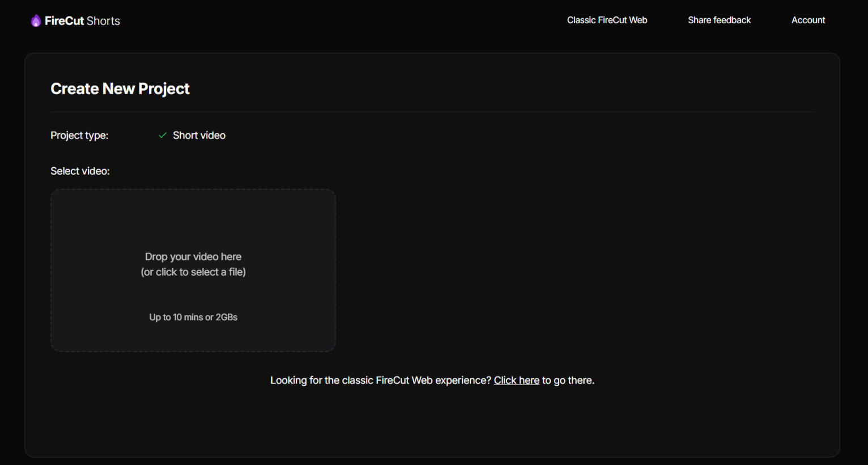The height and width of the screenshot is (465, 868).
Task: Select the Short video project type
Action: tap(199, 135)
